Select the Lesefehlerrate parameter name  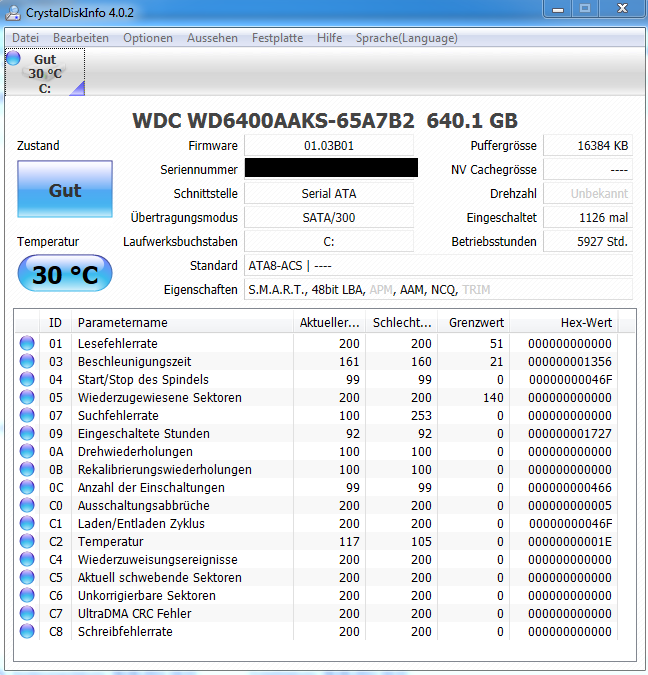coord(118,344)
